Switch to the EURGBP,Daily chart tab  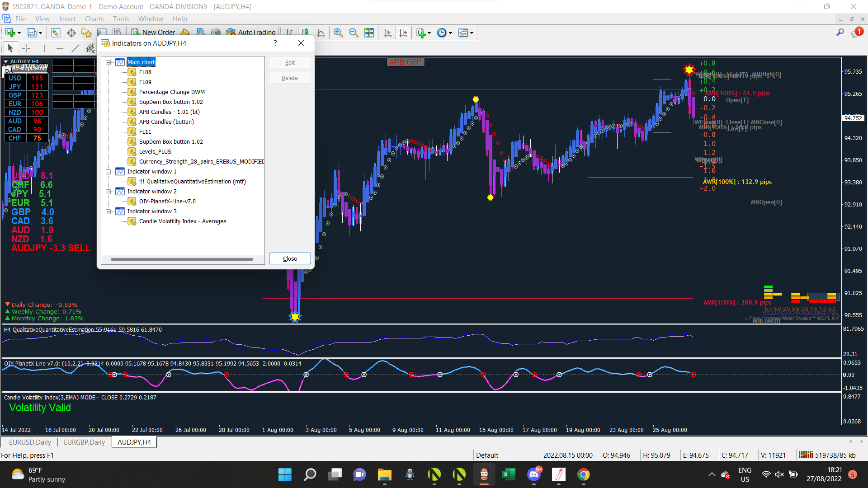pos(84,442)
